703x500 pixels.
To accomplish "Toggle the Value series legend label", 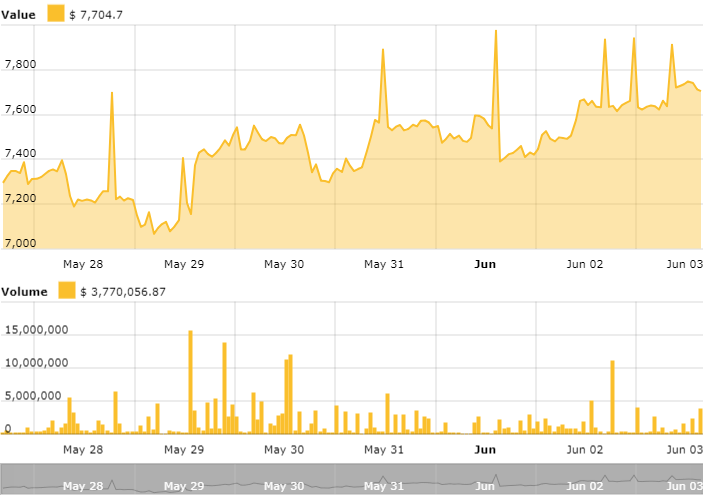I will (x=19, y=14).
